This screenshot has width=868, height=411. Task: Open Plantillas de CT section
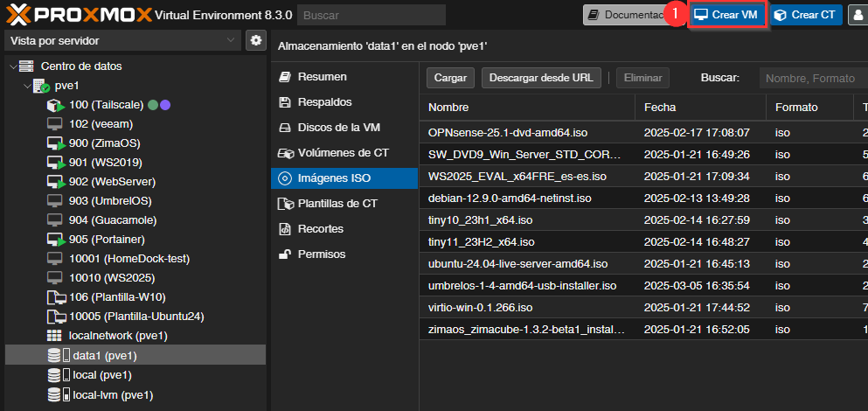(344, 203)
